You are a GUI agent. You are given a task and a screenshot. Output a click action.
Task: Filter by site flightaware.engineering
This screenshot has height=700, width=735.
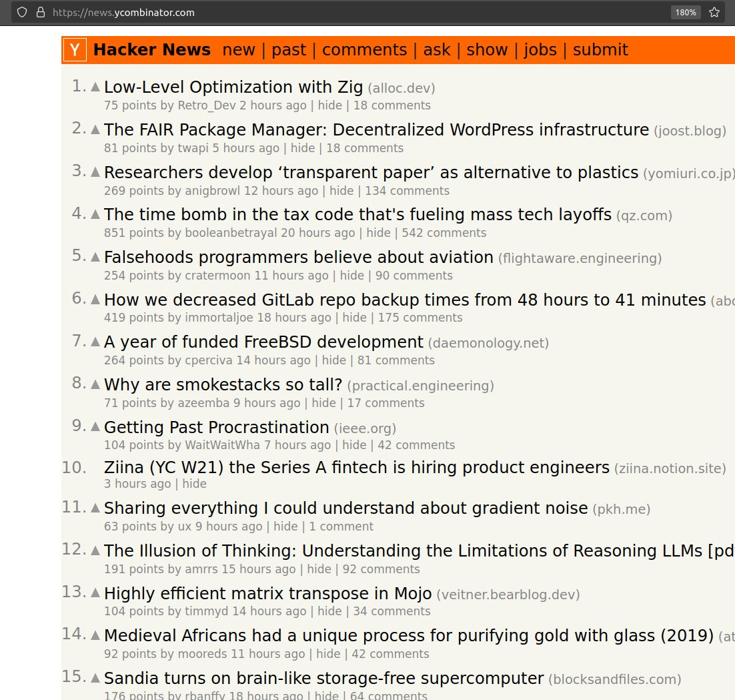coord(580,258)
